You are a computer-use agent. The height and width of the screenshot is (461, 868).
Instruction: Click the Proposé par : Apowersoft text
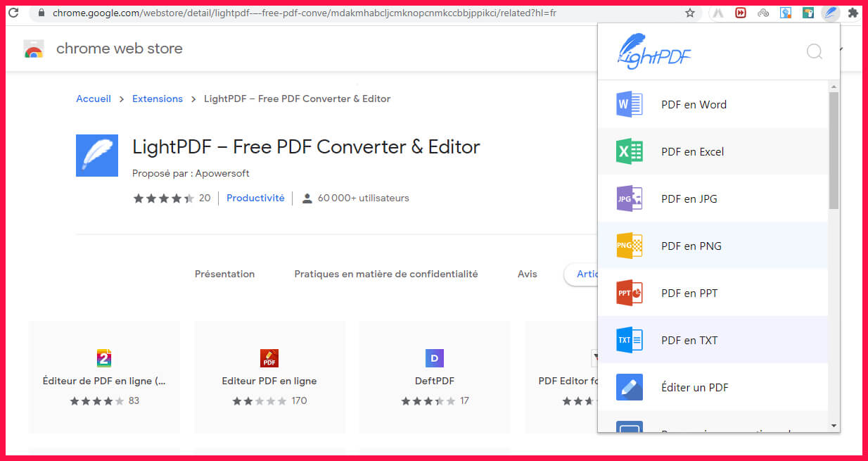191,173
